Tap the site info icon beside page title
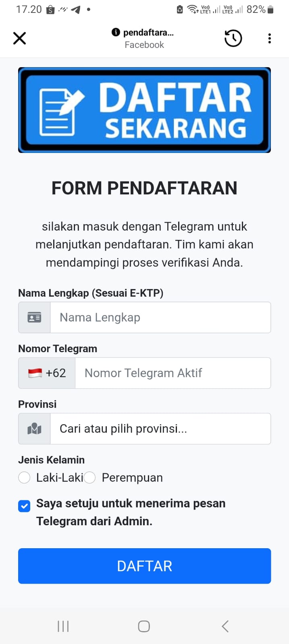Viewport: 289px width, 644px height. pyautogui.click(x=116, y=32)
